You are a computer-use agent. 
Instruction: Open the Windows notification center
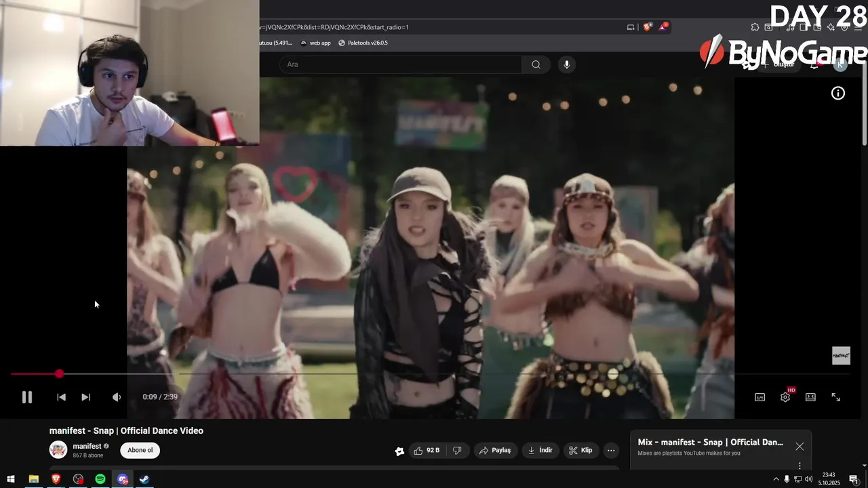click(854, 479)
